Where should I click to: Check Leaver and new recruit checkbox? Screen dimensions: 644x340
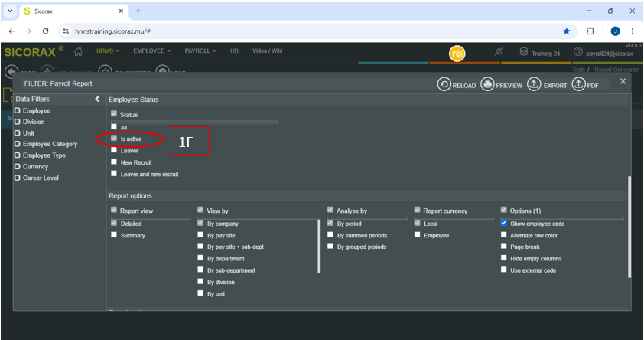(x=114, y=174)
